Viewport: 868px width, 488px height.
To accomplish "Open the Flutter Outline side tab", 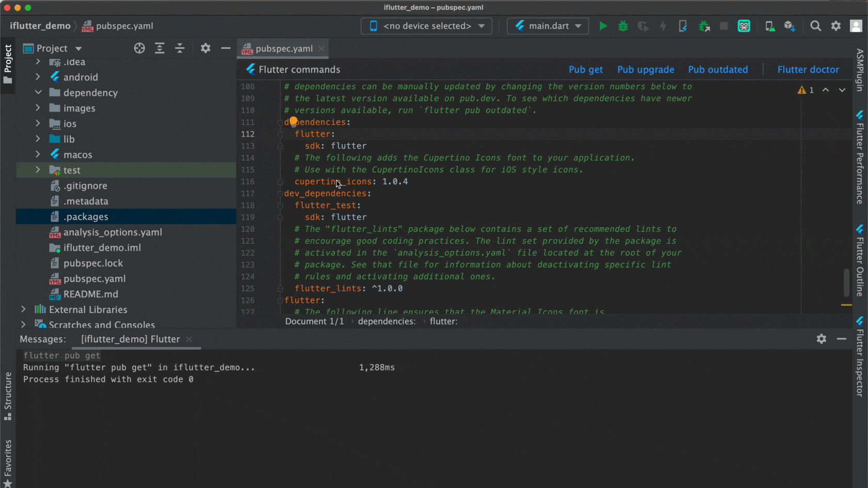I will [x=860, y=261].
